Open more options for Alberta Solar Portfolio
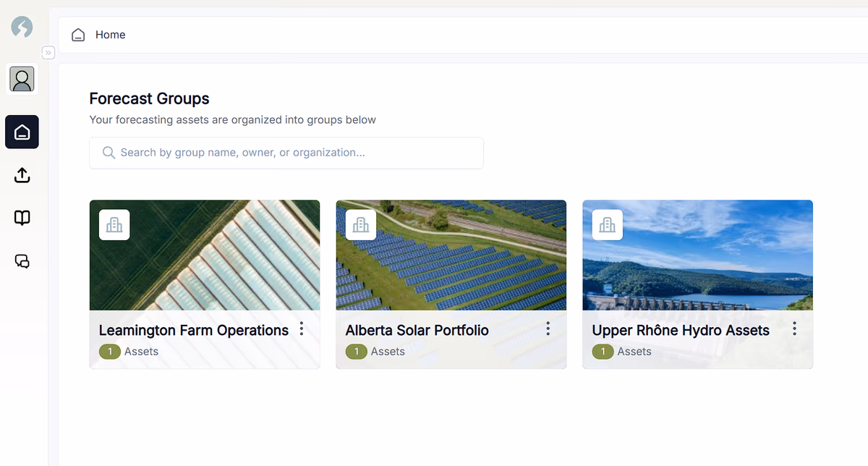 pos(548,329)
